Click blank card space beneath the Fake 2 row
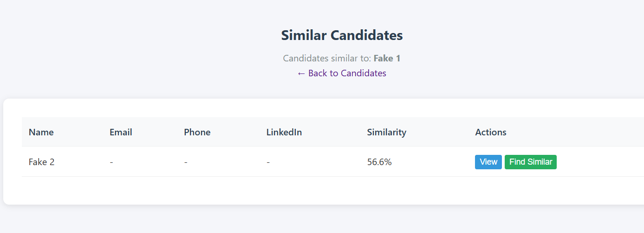 pos(279,191)
